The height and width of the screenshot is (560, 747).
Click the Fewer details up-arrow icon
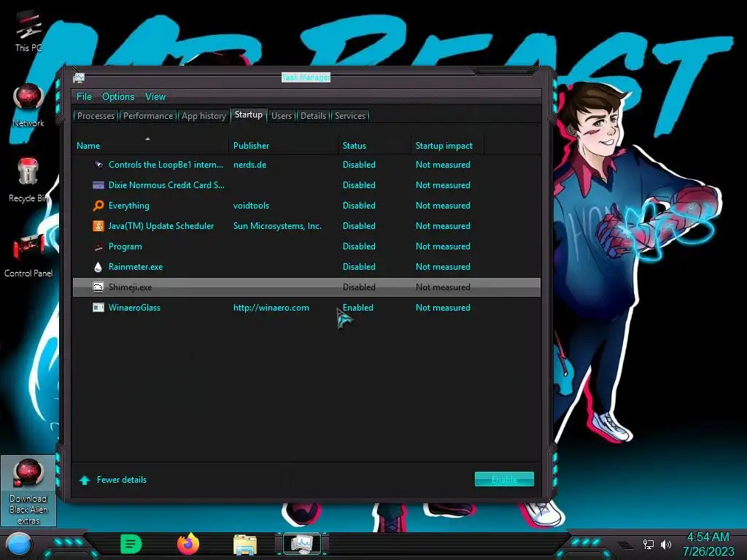coord(85,480)
